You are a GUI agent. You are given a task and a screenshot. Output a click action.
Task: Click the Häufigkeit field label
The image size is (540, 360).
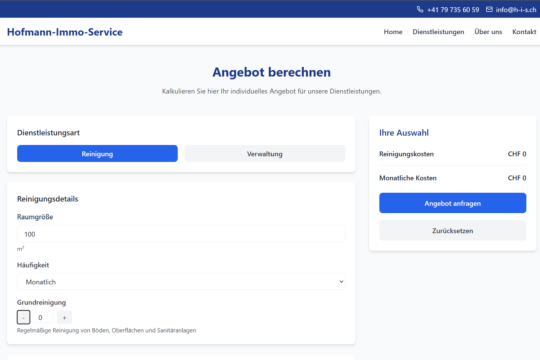click(33, 265)
